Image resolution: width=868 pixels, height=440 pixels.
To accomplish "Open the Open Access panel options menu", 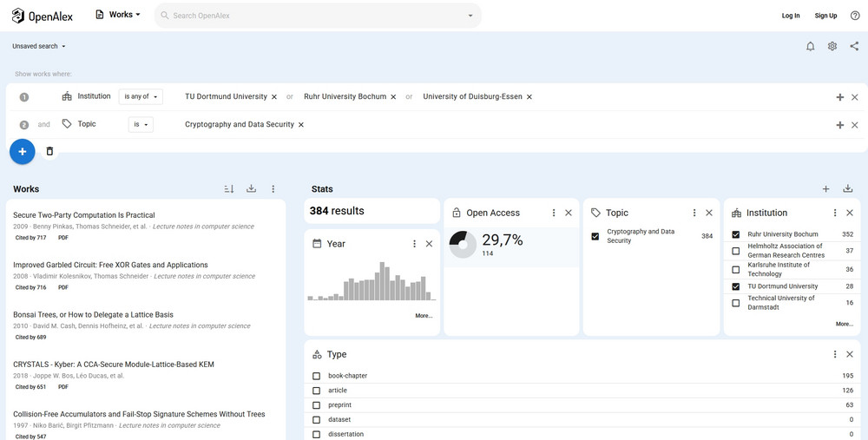I will (554, 213).
